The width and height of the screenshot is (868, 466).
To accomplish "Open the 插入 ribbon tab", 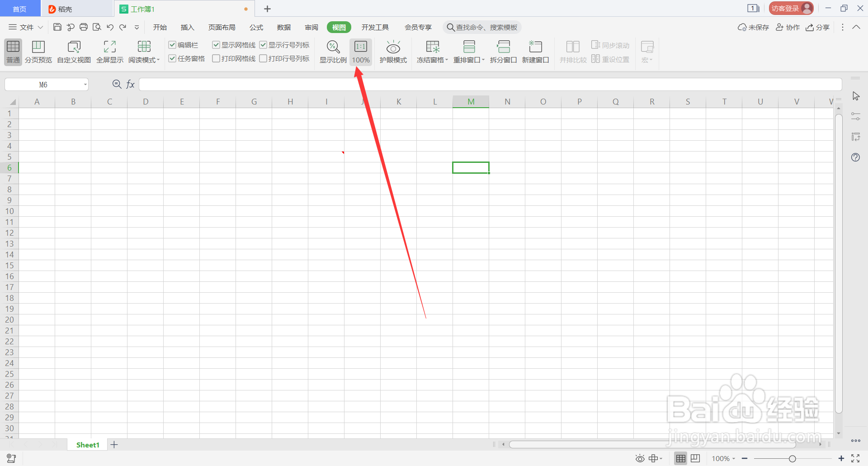I will [x=187, y=27].
